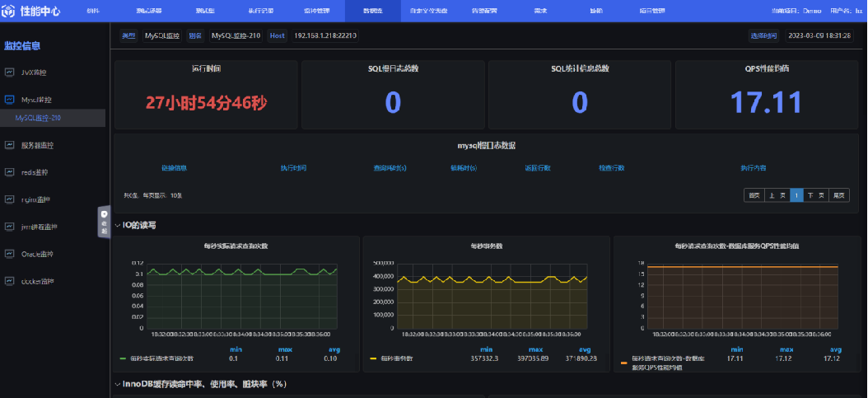
Task: Click the 链接信息 column header
Action: (174, 168)
